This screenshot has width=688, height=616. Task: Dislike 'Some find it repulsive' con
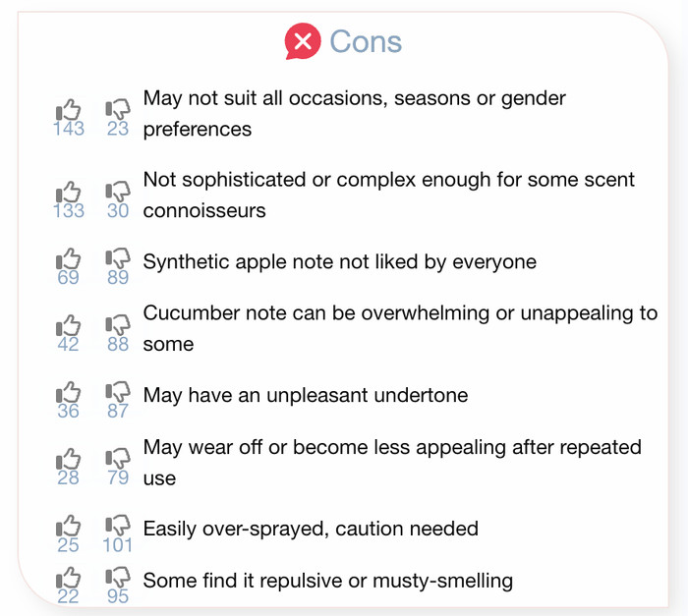(x=118, y=578)
